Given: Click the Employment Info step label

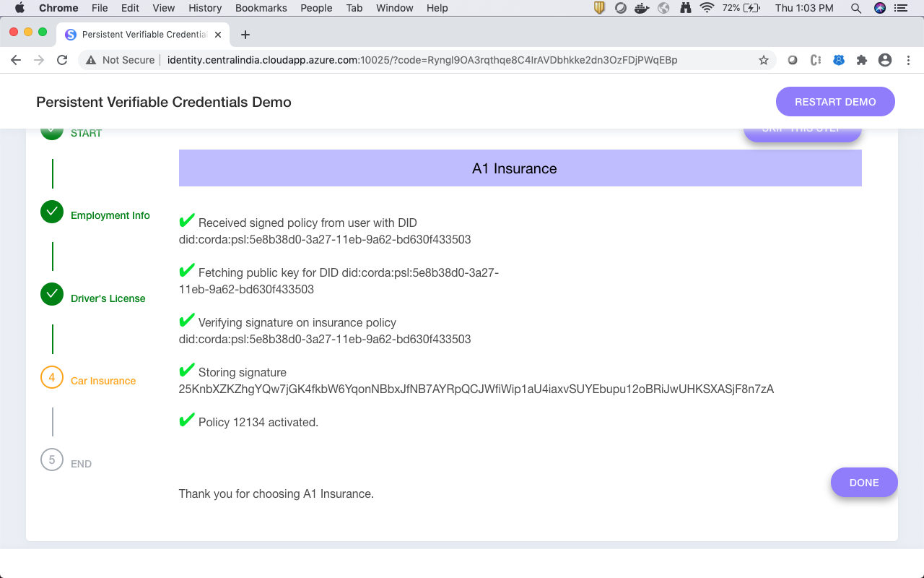Looking at the screenshot, I should (110, 215).
